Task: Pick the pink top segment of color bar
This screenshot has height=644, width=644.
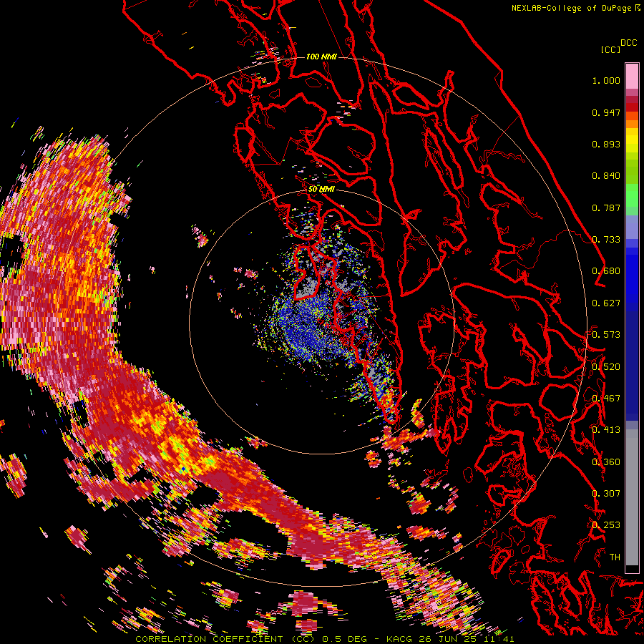Action: pyautogui.click(x=632, y=76)
